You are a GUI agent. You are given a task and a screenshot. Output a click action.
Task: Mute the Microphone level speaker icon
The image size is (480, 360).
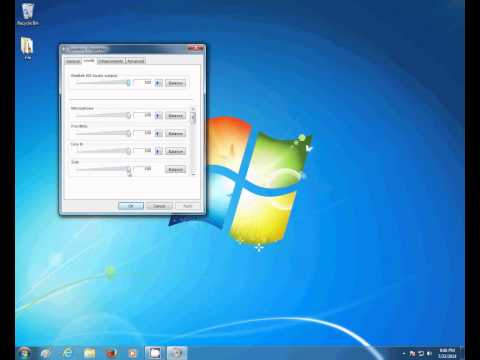[x=159, y=116]
